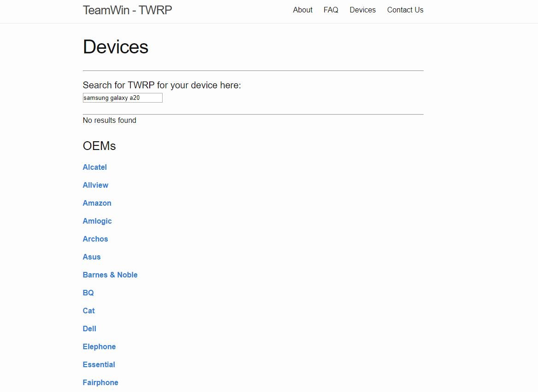Open the About page
The width and height of the screenshot is (538, 392).
click(303, 10)
